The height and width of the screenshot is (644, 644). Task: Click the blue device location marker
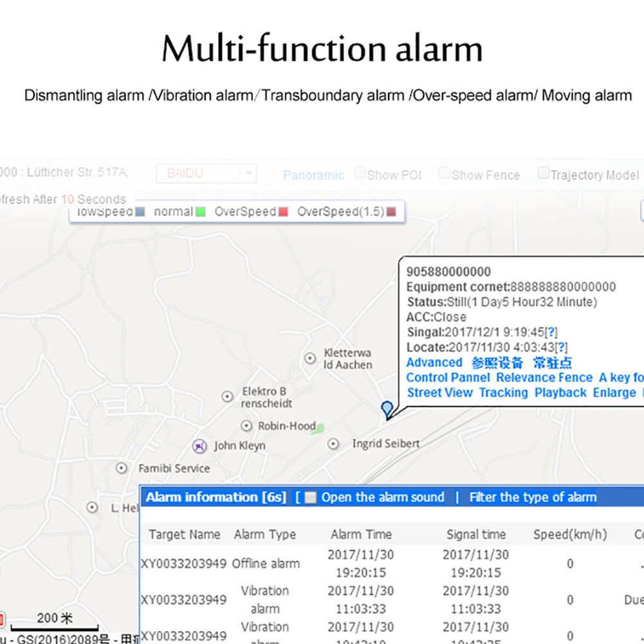click(387, 410)
